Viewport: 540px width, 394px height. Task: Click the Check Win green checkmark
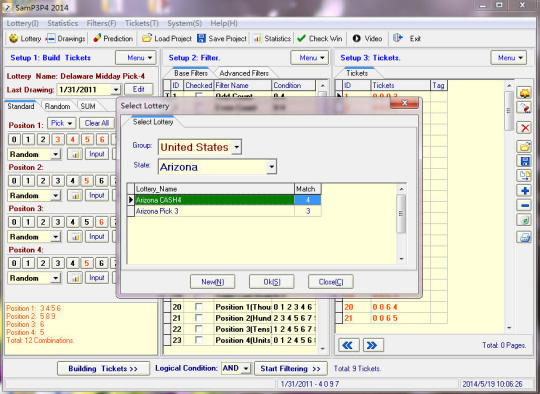(x=301, y=38)
